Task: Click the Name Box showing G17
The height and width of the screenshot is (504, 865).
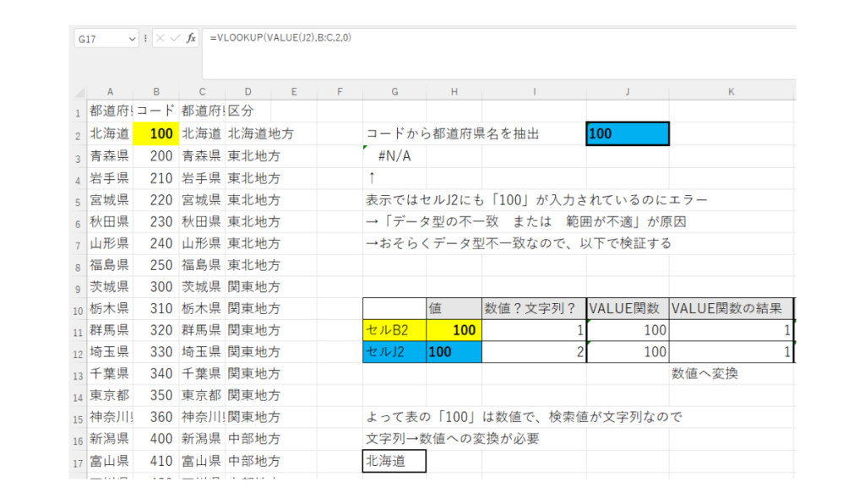Action: click(98, 39)
